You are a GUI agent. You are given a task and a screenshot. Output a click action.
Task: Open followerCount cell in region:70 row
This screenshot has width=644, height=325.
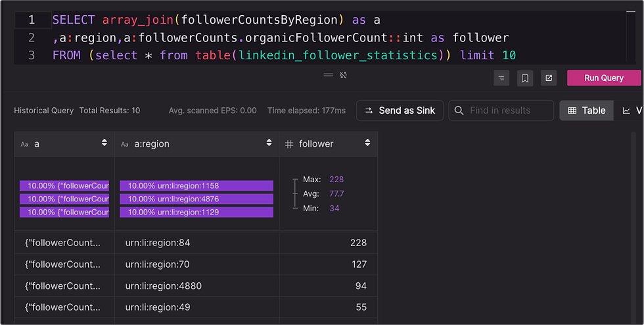point(64,264)
